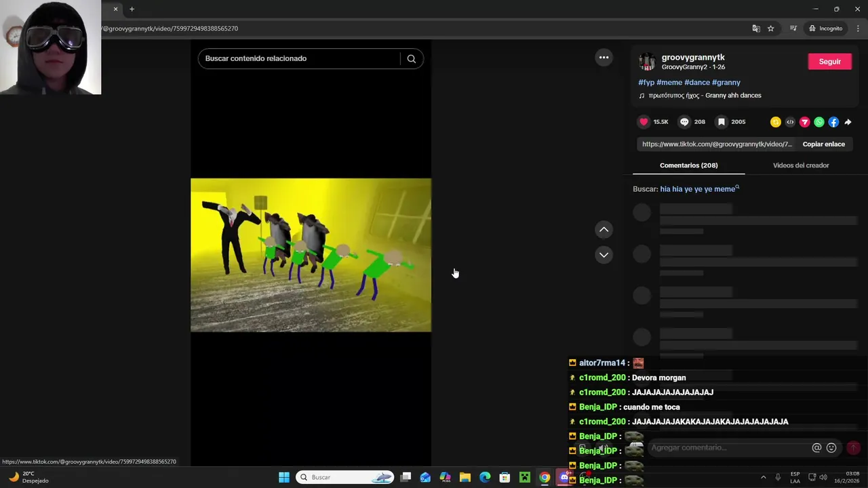Open Microsoft 365 from the taskbar
The width and height of the screenshot is (868, 488).
pos(445,477)
